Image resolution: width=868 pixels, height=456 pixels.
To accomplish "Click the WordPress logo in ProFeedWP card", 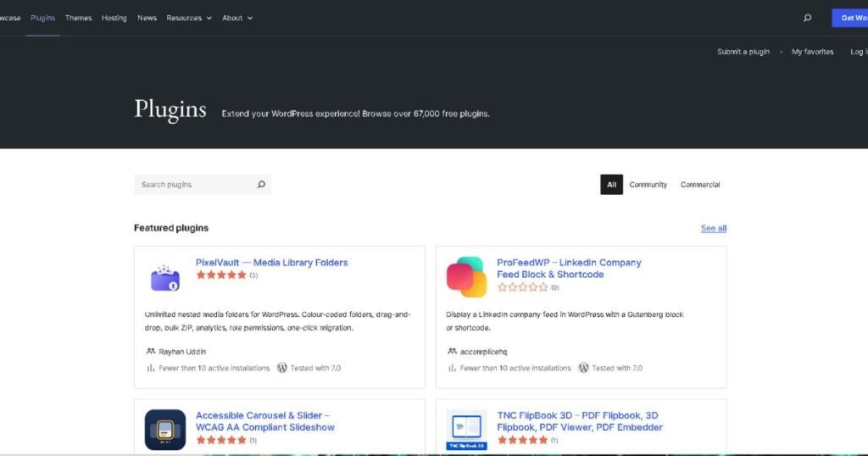I will coord(583,368).
